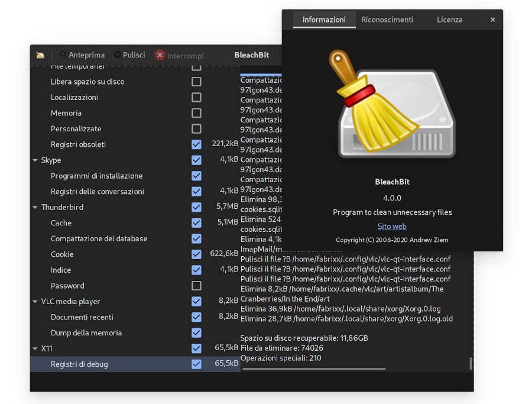Select the Personalizzate row
The height and width of the screenshot is (404, 532).
pyautogui.click(x=135, y=129)
